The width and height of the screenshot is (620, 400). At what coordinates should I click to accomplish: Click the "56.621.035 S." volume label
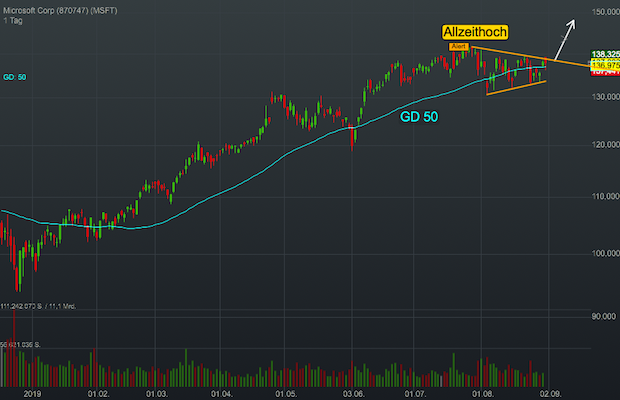pyautogui.click(x=21, y=345)
